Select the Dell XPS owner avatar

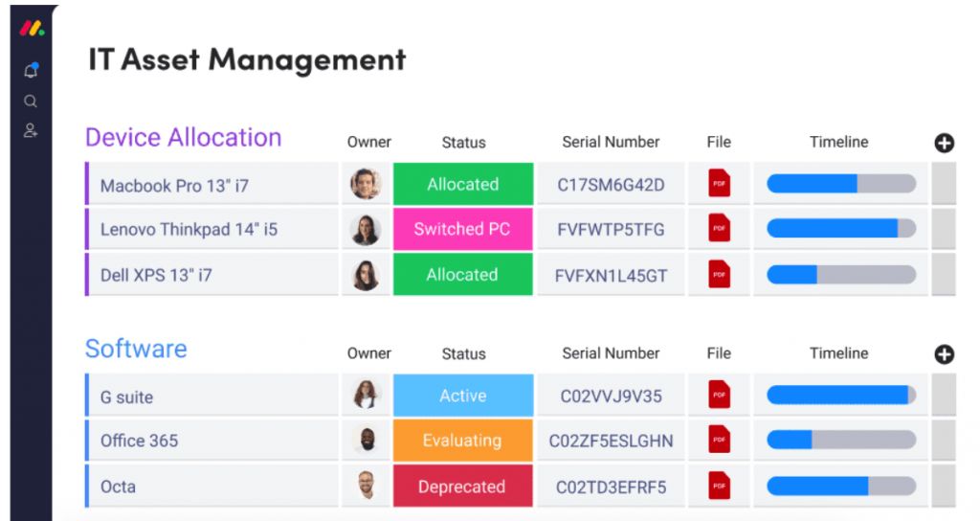coord(366,276)
